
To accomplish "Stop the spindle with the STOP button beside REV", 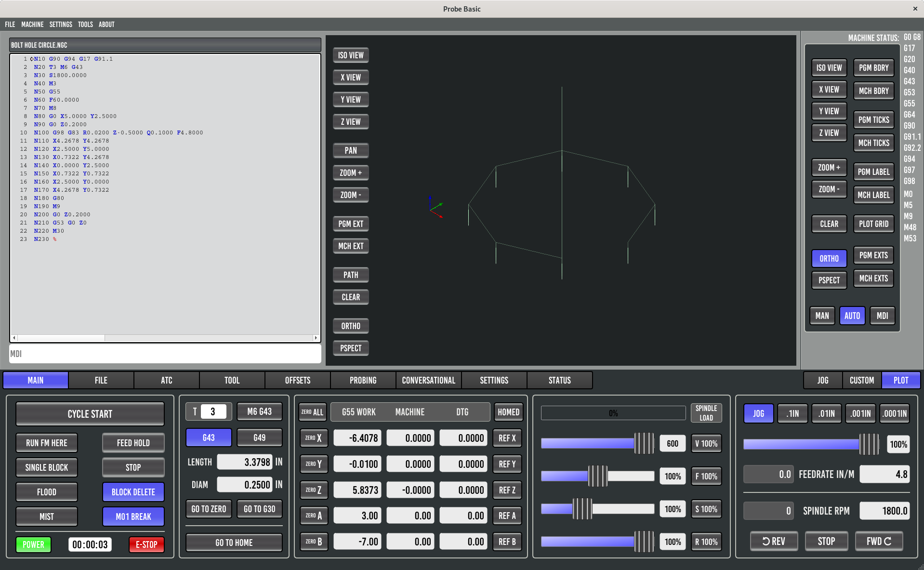I will point(826,541).
